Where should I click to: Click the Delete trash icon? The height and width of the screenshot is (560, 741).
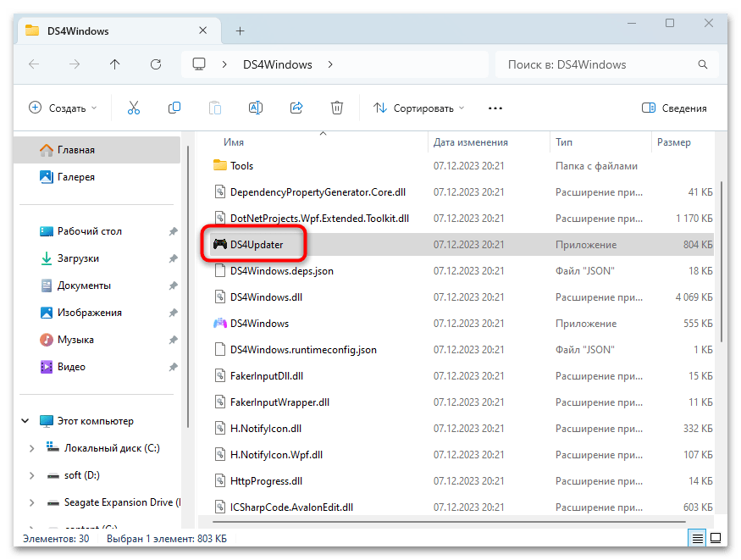coord(337,108)
